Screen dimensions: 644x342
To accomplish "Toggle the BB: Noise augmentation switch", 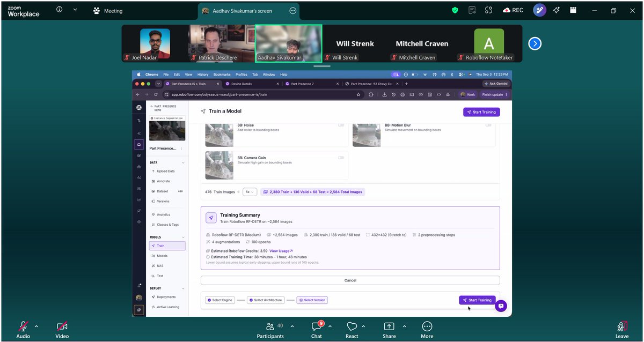I will (341, 125).
